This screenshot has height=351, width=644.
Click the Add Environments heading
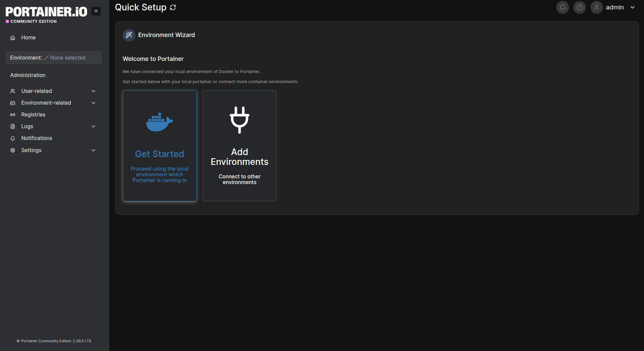point(240,157)
